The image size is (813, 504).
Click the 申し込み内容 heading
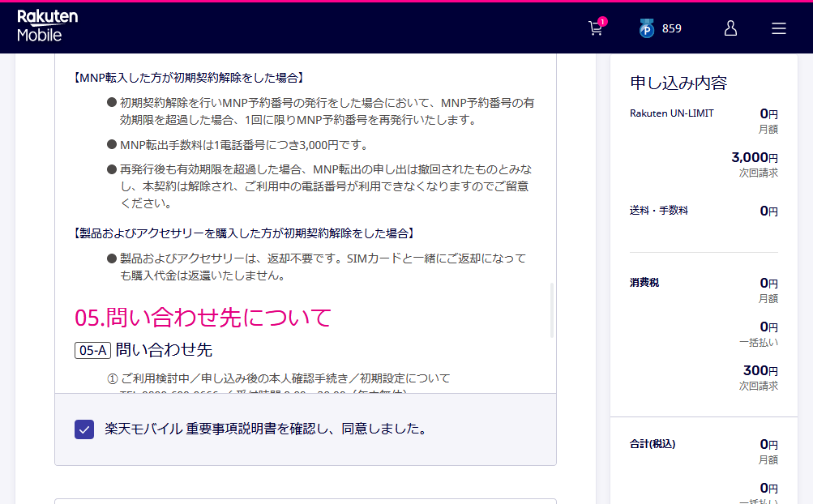(x=678, y=83)
